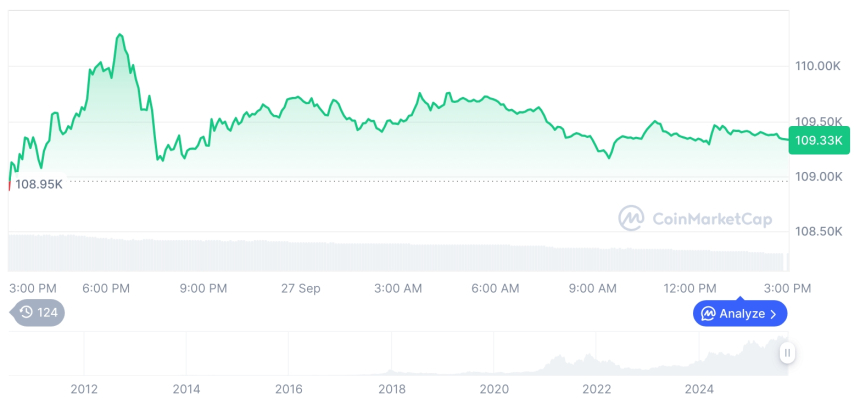Click the 9:00 AM label on the time axis
The height and width of the screenshot is (401, 860).
tap(593, 288)
